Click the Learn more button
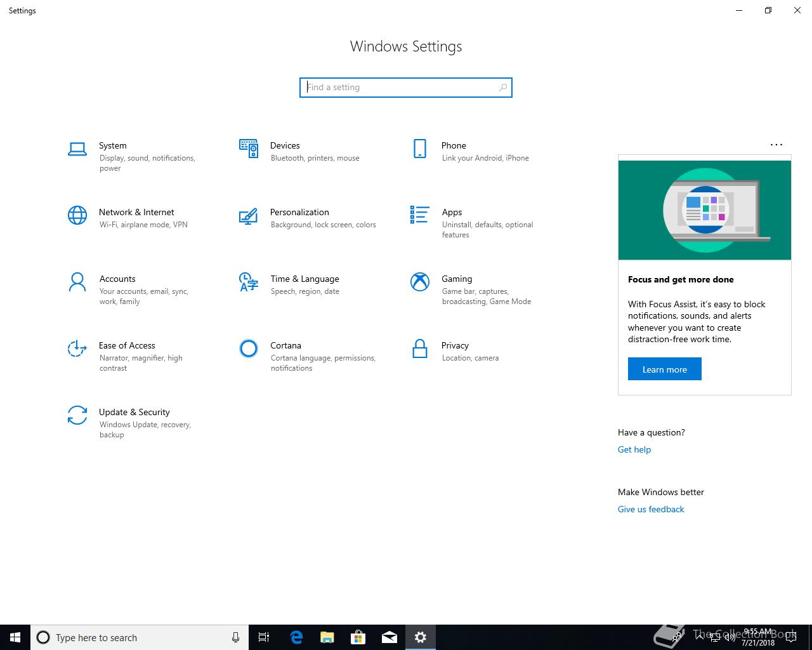The width and height of the screenshot is (812, 650). click(664, 369)
